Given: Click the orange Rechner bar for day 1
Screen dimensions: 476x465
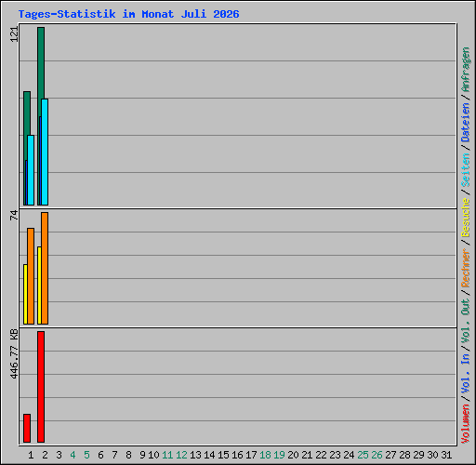Looking at the screenshot, I should (31, 276).
